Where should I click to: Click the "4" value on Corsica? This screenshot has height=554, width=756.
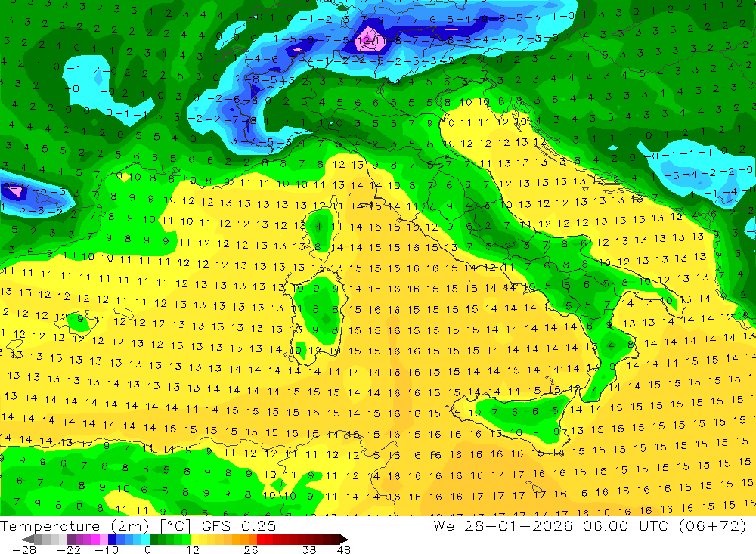tap(318, 226)
